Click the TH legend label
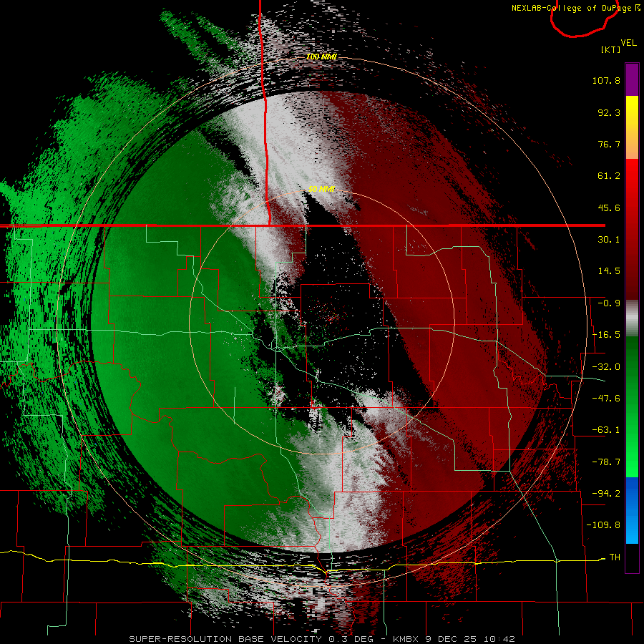The height and width of the screenshot is (644, 644). (x=615, y=557)
